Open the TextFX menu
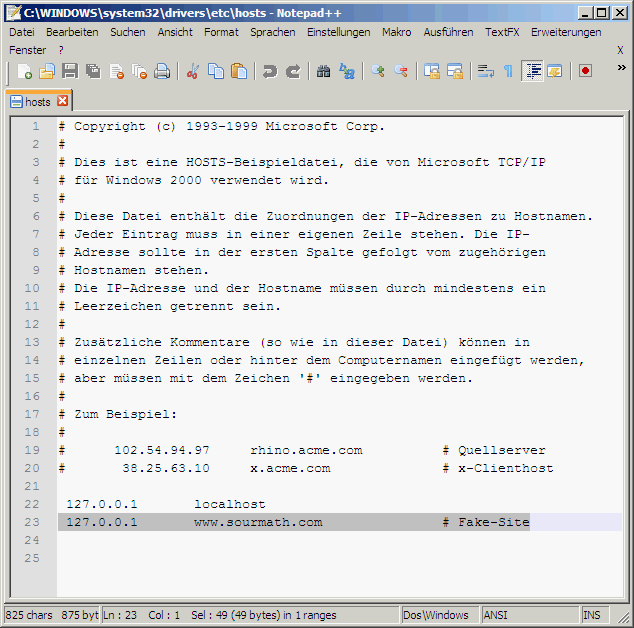 [502, 32]
